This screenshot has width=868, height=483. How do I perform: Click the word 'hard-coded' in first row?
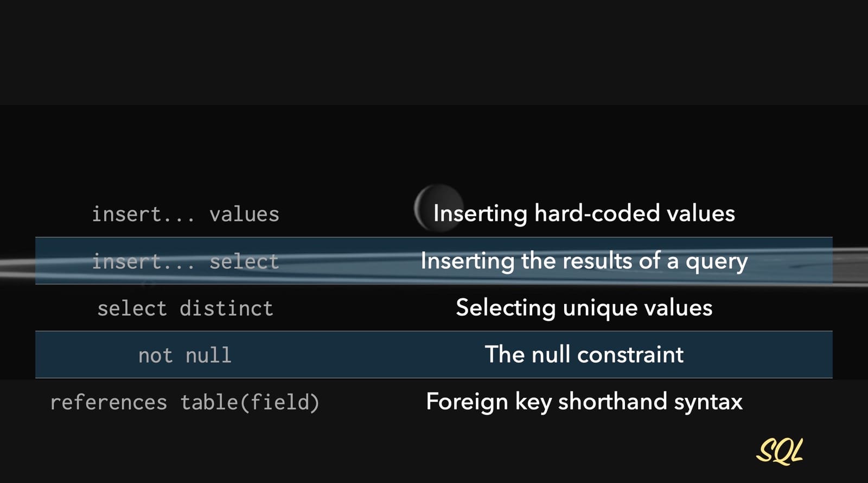pyautogui.click(x=597, y=213)
